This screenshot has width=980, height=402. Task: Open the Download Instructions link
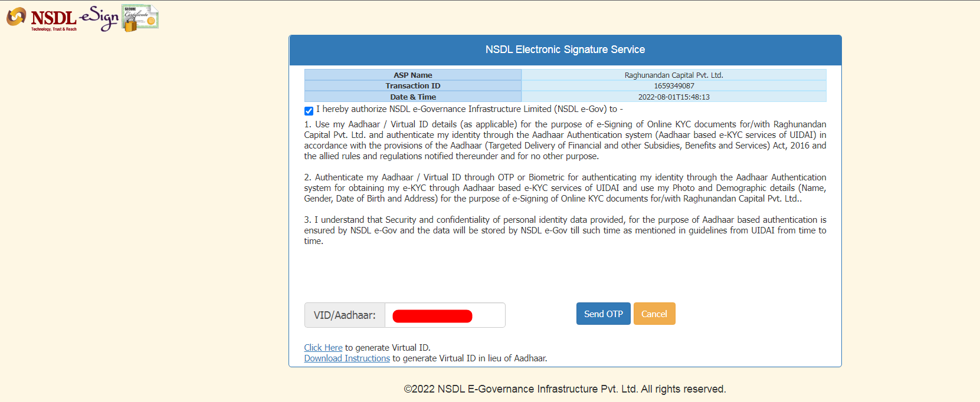[x=347, y=358]
